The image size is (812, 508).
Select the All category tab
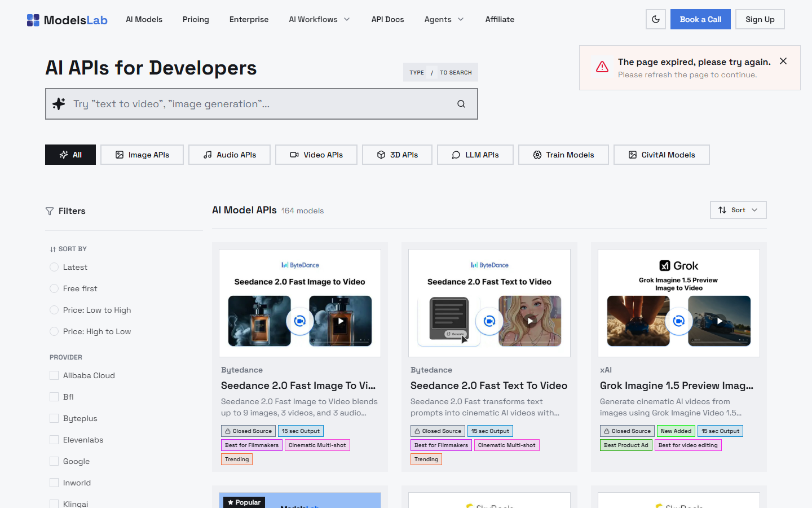[70, 155]
